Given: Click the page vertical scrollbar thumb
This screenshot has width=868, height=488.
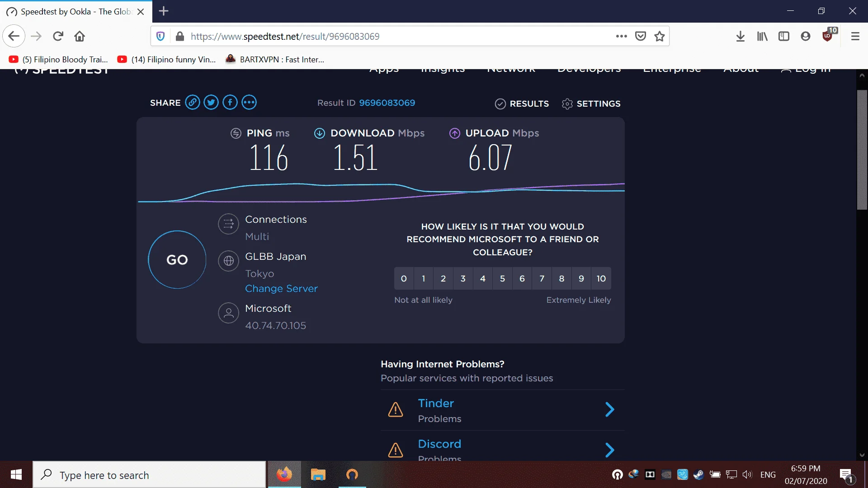Looking at the screenshot, I should [x=862, y=150].
